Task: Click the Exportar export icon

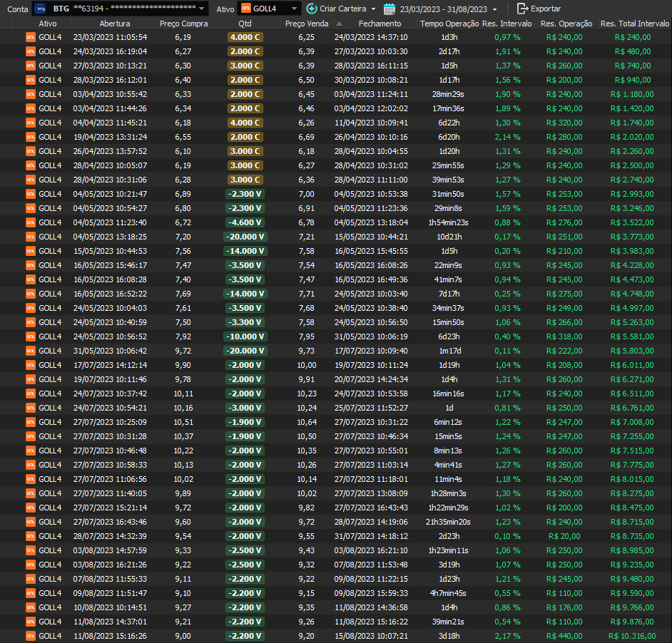Action: pyautogui.click(x=522, y=9)
